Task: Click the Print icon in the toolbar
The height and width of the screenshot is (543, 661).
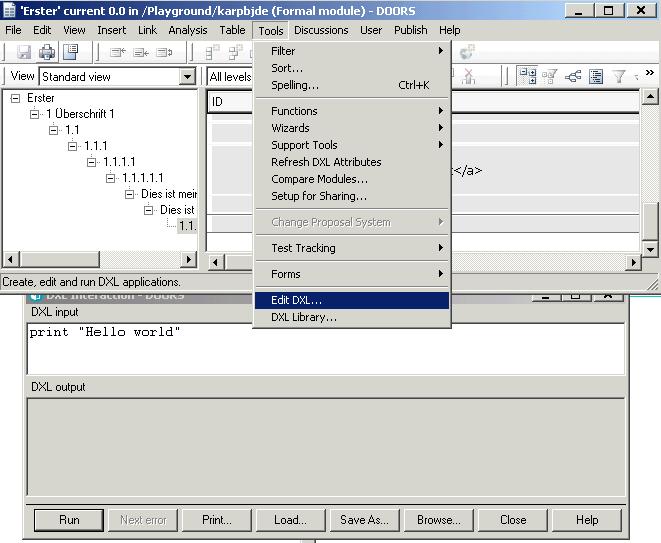Action: tap(47, 52)
